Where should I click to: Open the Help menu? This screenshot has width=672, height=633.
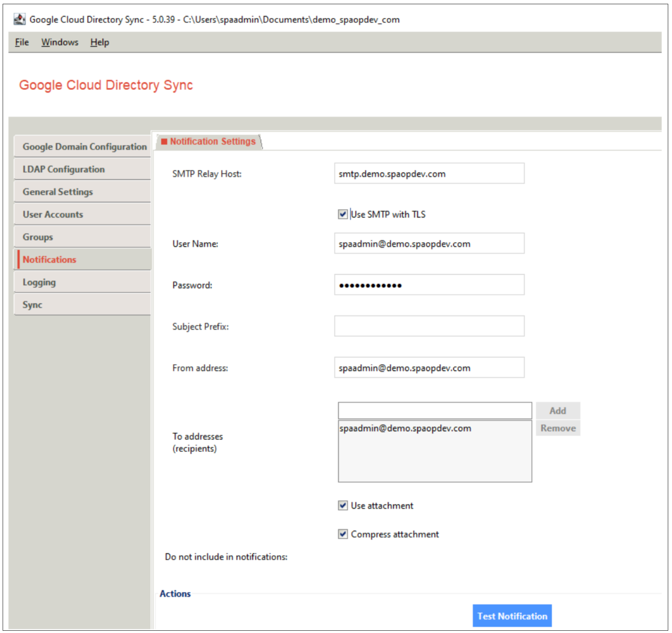99,42
